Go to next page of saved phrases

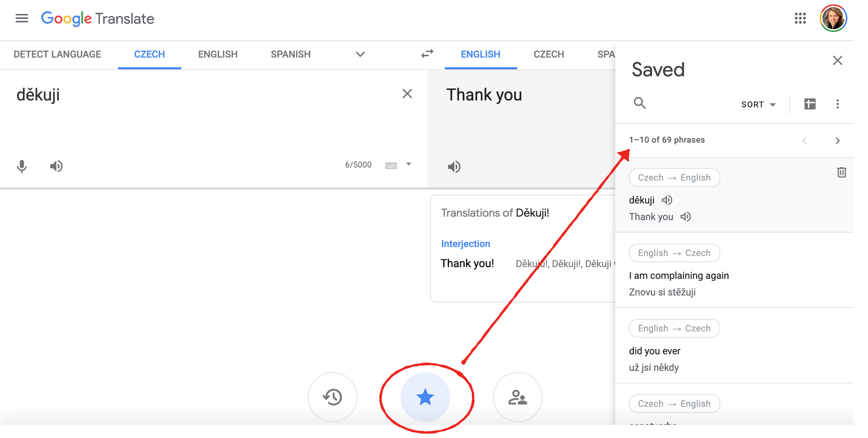tap(838, 140)
